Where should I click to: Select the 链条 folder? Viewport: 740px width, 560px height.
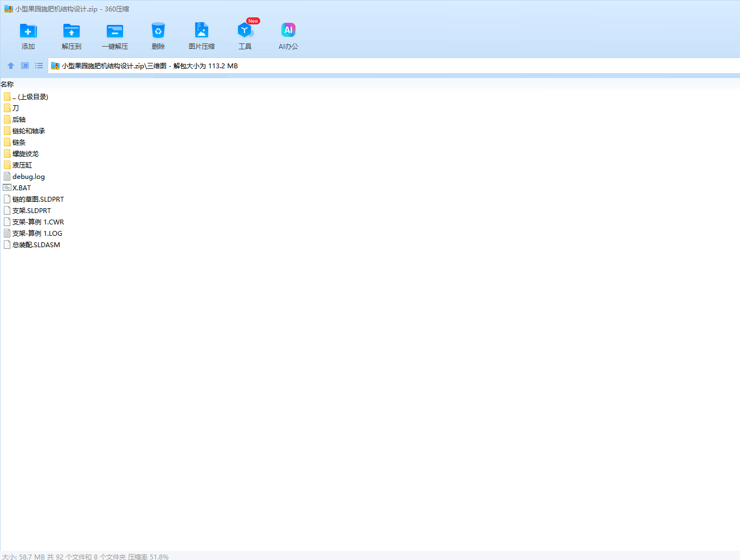[15, 143]
